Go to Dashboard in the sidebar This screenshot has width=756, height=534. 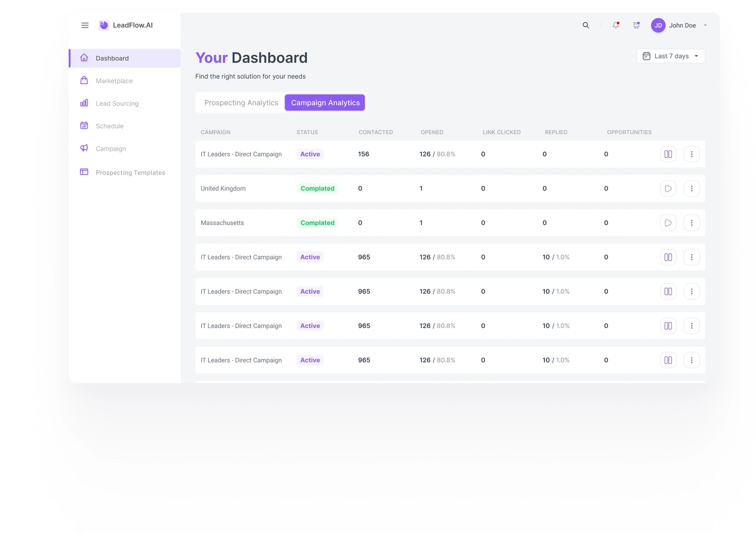pos(125,58)
